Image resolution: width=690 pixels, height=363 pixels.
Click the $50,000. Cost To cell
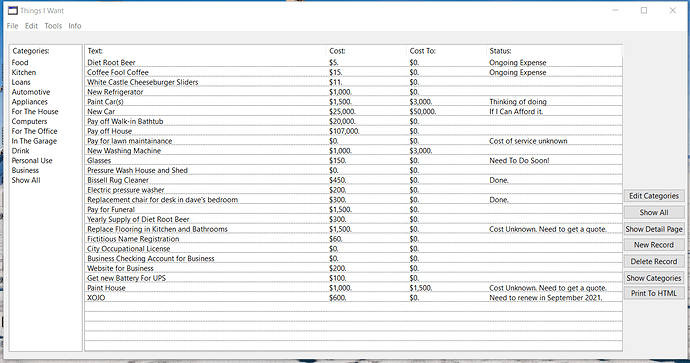tap(423, 112)
